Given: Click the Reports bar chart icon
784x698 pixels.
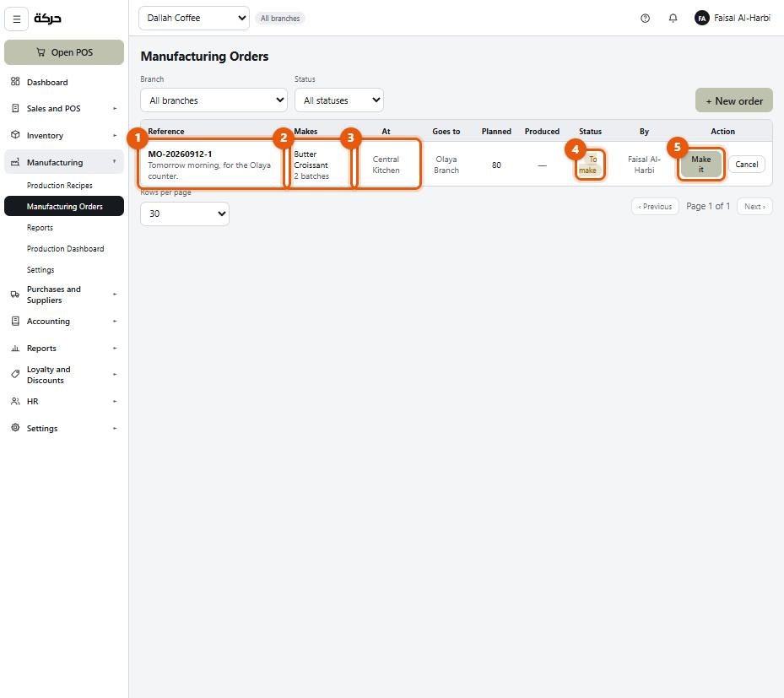Looking at the screenshot, I should click(15, 348).
